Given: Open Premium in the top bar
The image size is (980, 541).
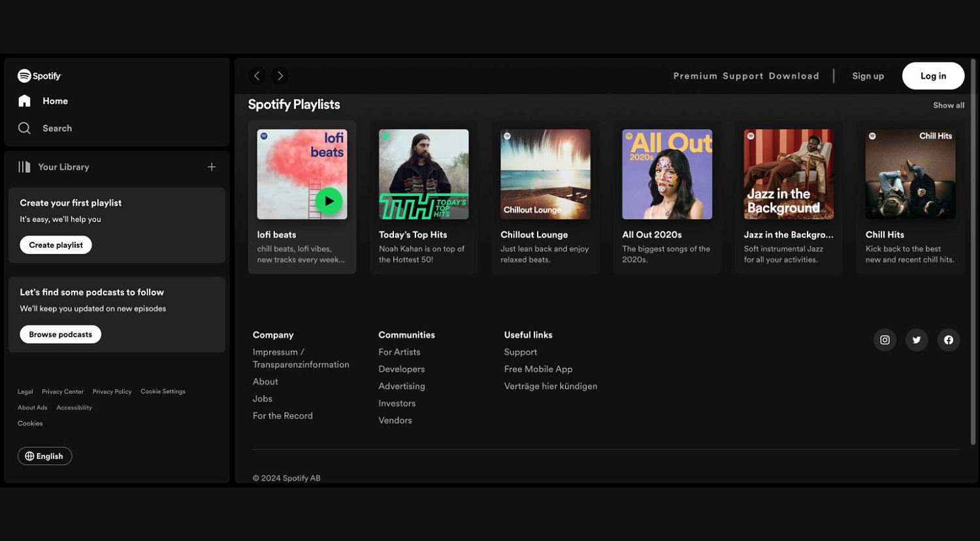Looking at the screenshot, I should [x=695, y=76].
